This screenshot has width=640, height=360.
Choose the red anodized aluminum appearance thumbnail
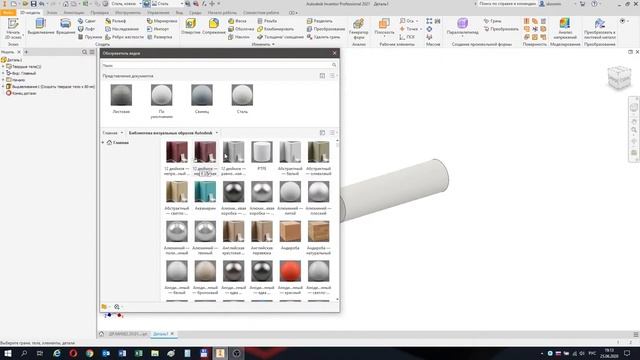[x=290, y=271]
